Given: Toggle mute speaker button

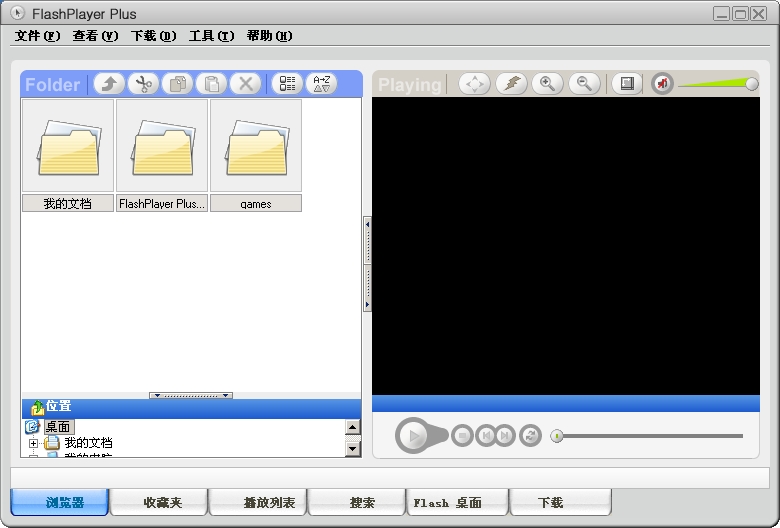Looking at the screenshot, I should (x=662, y=84).
